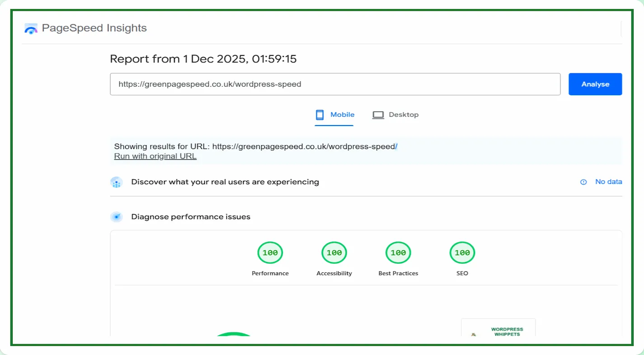The height and width of the screenshot is (355, 644).
Task: Click the PageSpeed Insights logo icon
Action: tap(31, 28)
